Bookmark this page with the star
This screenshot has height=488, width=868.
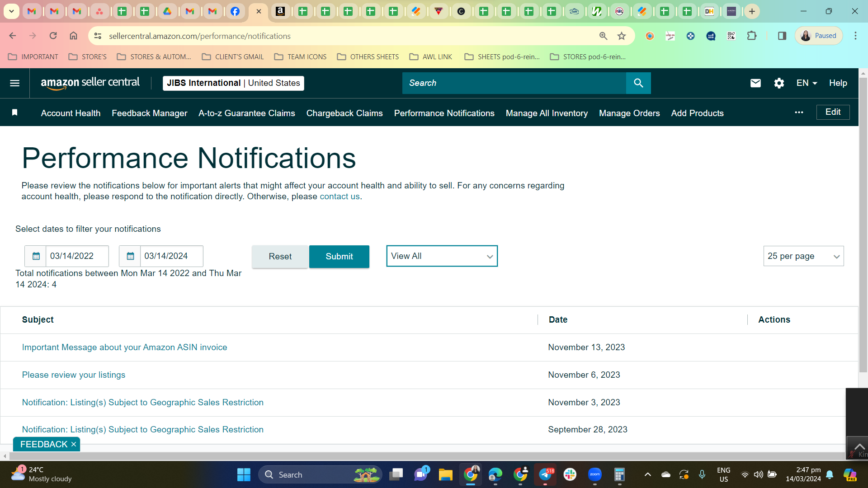tap(622, 36)
